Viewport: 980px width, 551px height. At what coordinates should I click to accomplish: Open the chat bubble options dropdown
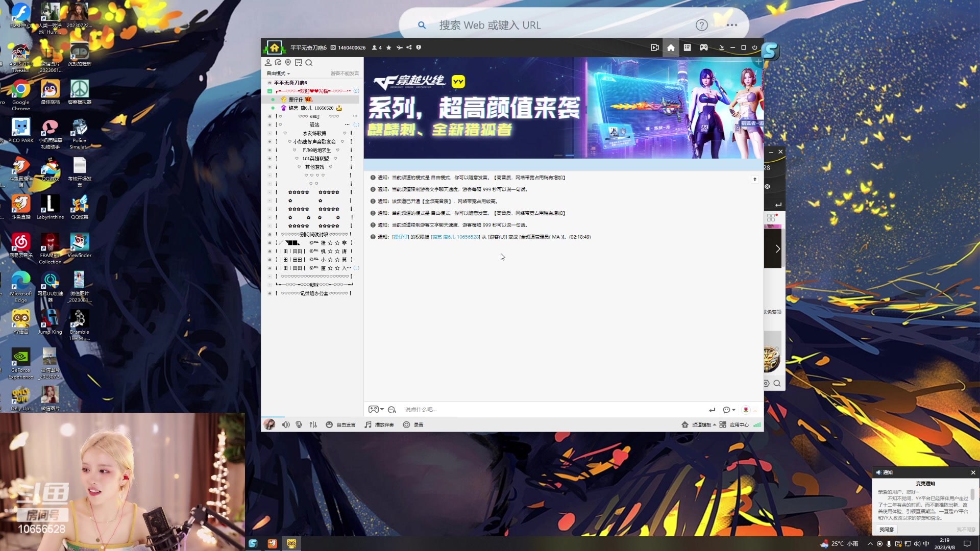729,410
